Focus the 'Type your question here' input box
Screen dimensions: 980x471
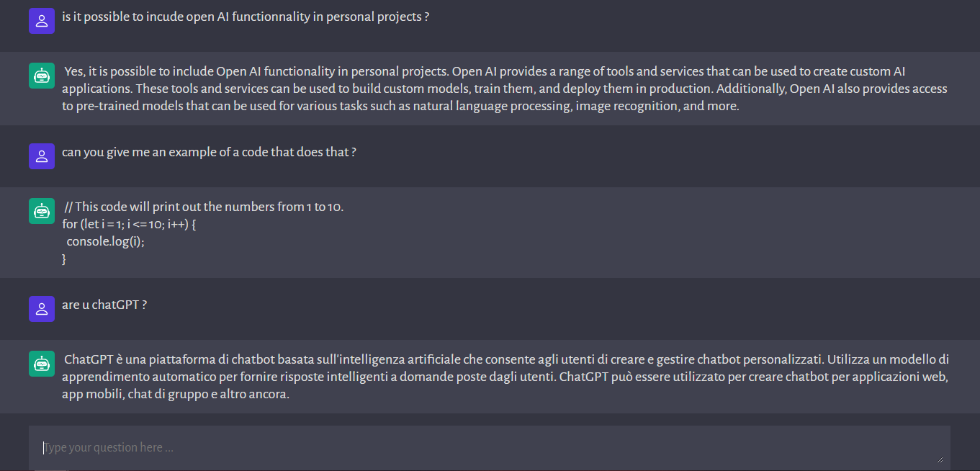[490, 448]
